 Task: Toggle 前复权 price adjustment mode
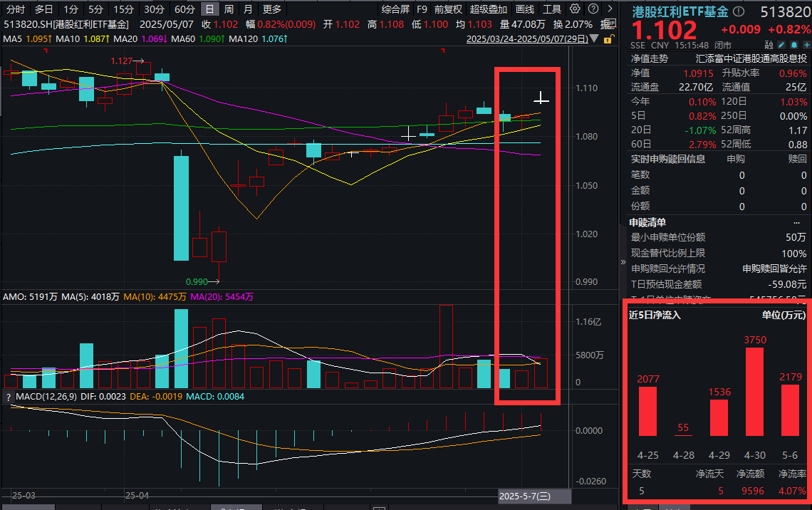click(448, 9)
